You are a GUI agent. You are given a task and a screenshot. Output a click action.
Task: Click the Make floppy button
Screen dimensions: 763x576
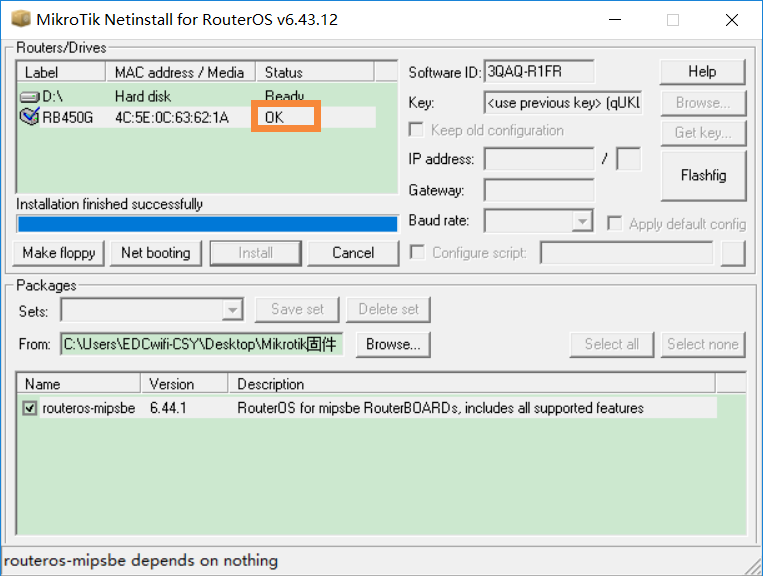click(58, 253)
